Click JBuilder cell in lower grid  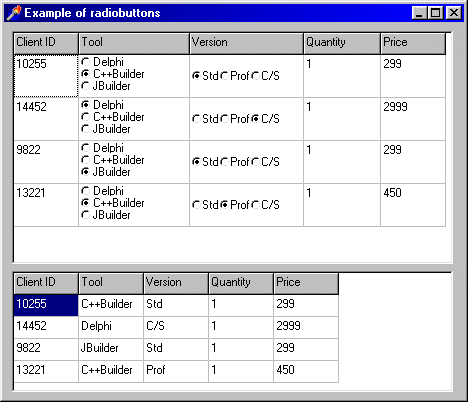[111, 349]
